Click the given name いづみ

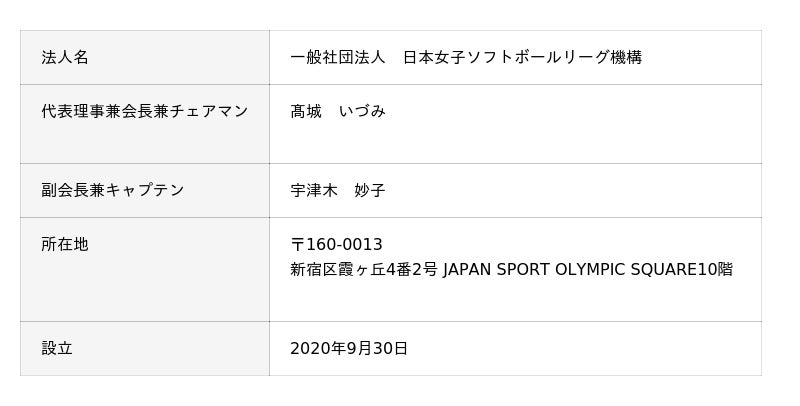pos(362,111)
